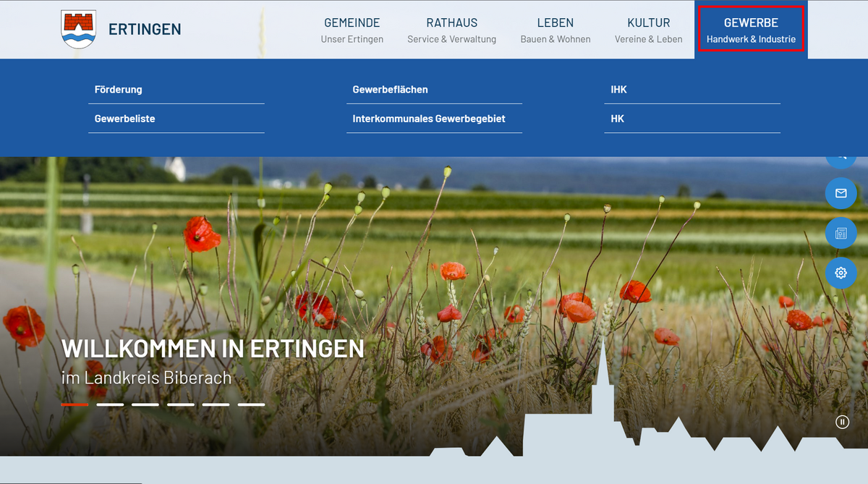Open the Gewerbeliste link
The image size is (868, 484).
(176, 119)
